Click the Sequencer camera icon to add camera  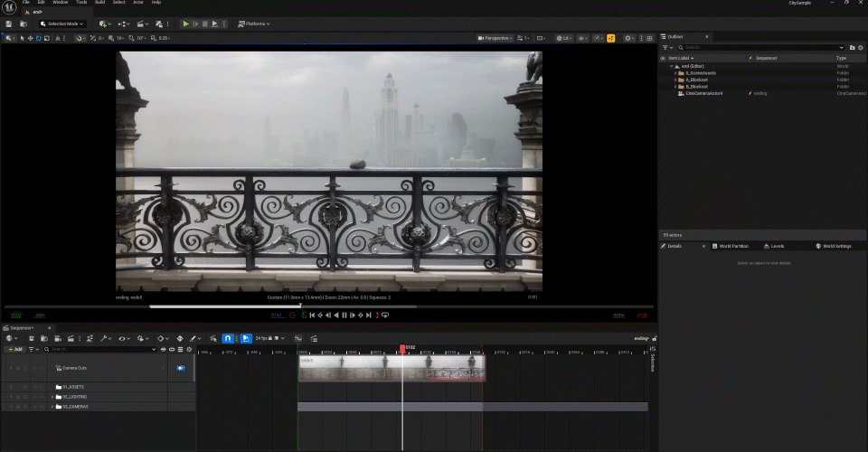click(58, 339)
